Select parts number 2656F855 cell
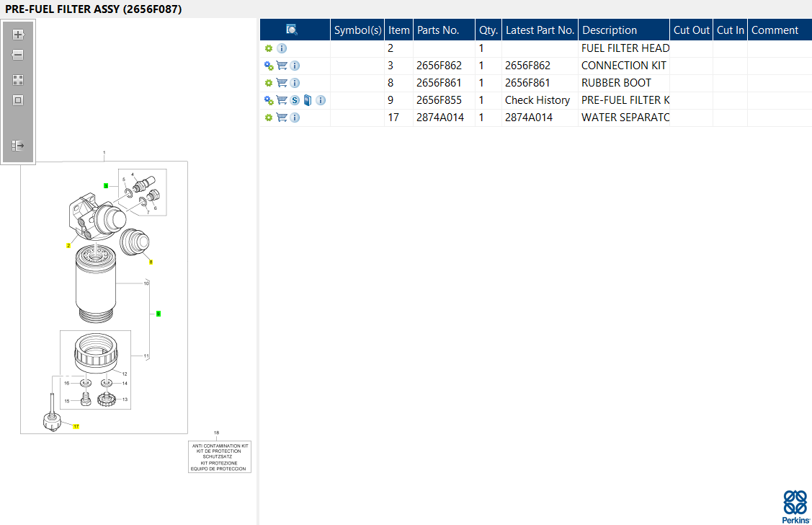Image resolution: width=812 pixels, height=525 pixels. 444,100
